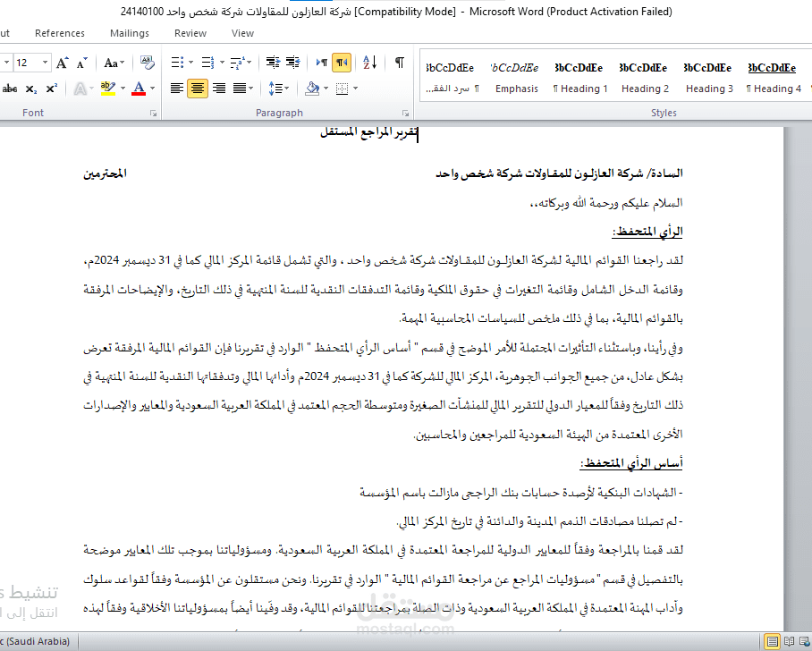Apply red font color
Screen dimensions: 812x651
(139, 89)
